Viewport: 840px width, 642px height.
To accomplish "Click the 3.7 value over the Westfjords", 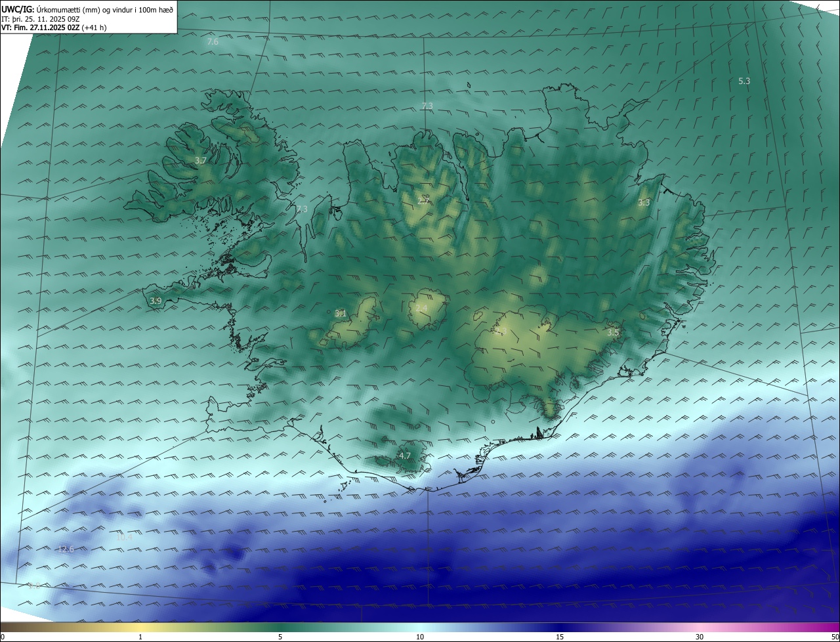I will 201,161.
